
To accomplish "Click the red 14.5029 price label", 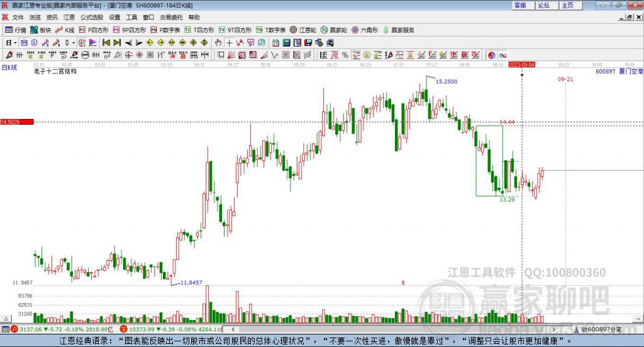I will pyautogui.click(x=17, y=122).
